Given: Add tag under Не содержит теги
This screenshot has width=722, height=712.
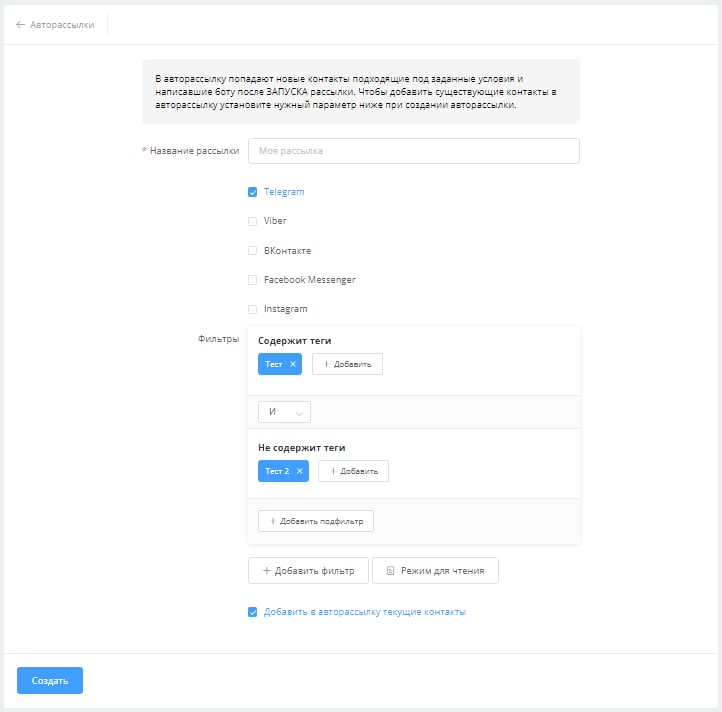Looking at the screenshot, I should pyautogui.click(x=353, y=471).
